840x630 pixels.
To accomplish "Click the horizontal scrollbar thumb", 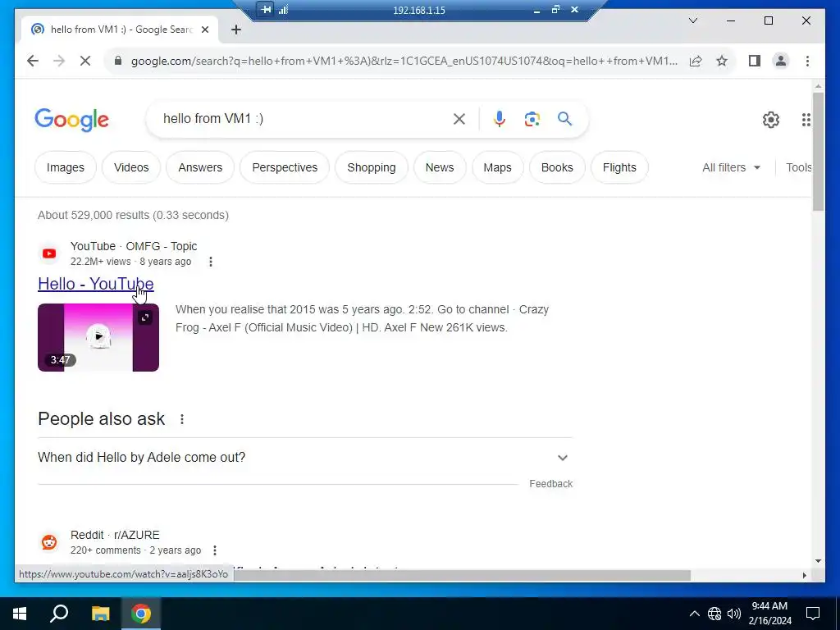I will tap(462, 575).
